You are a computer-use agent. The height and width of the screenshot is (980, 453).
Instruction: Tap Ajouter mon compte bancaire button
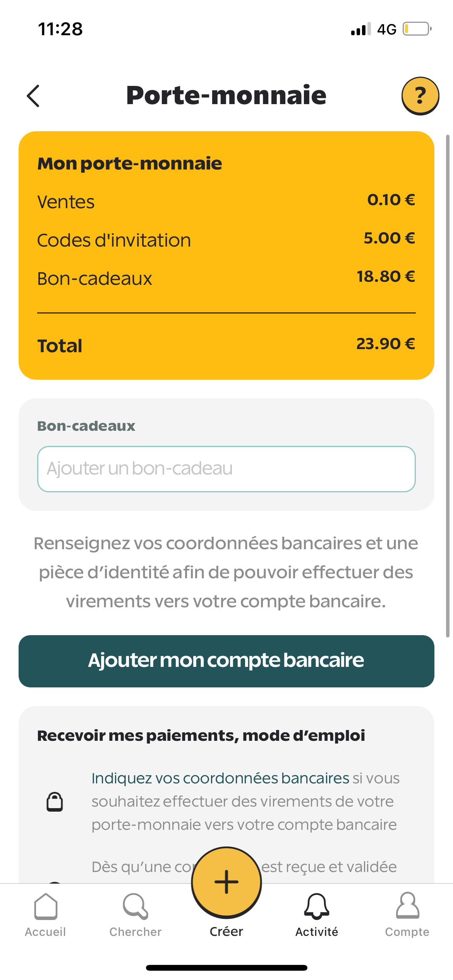[x=226, y=661]
